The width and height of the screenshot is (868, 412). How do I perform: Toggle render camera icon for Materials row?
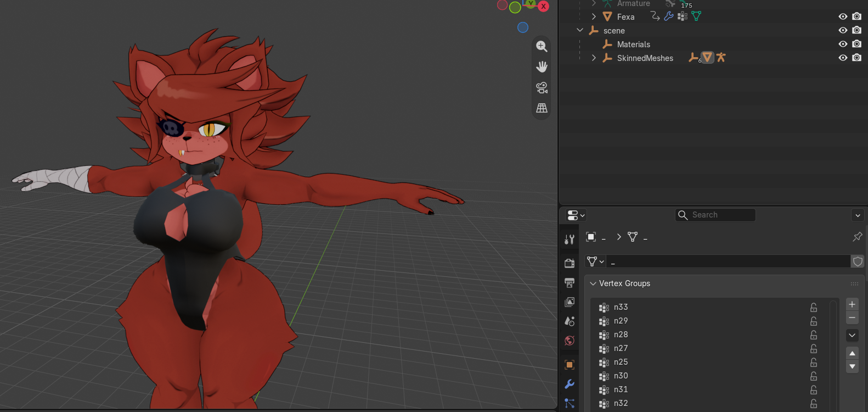[x=856, y=44]
